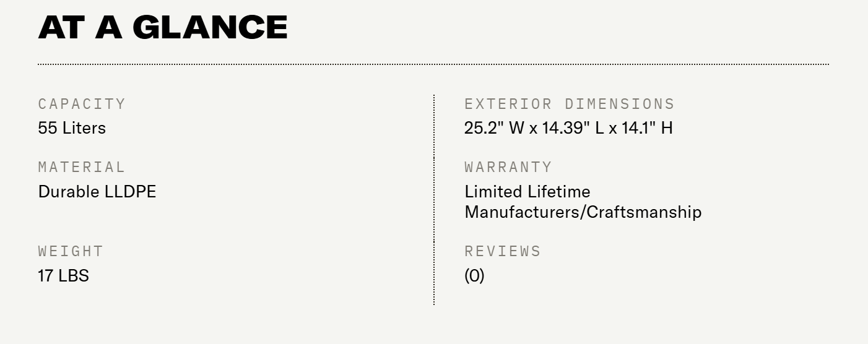Click the Manufacturers/Craftsmanship text
The width and height of the screenshot is (868, 344).
[583, 212]
